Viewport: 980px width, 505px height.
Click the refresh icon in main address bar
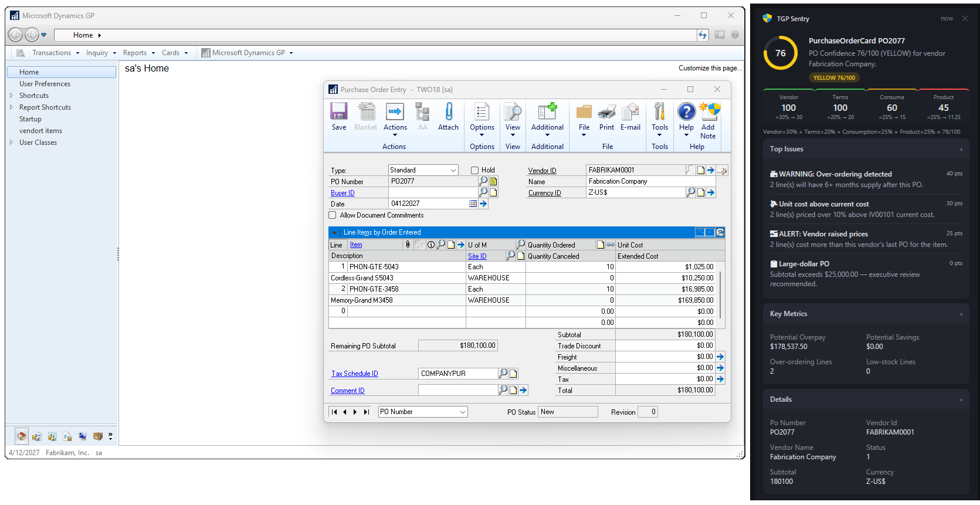click(x=703, y=35)
